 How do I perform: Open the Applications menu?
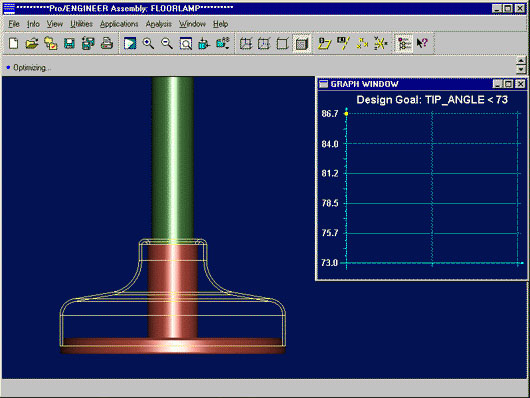(119, 24)
